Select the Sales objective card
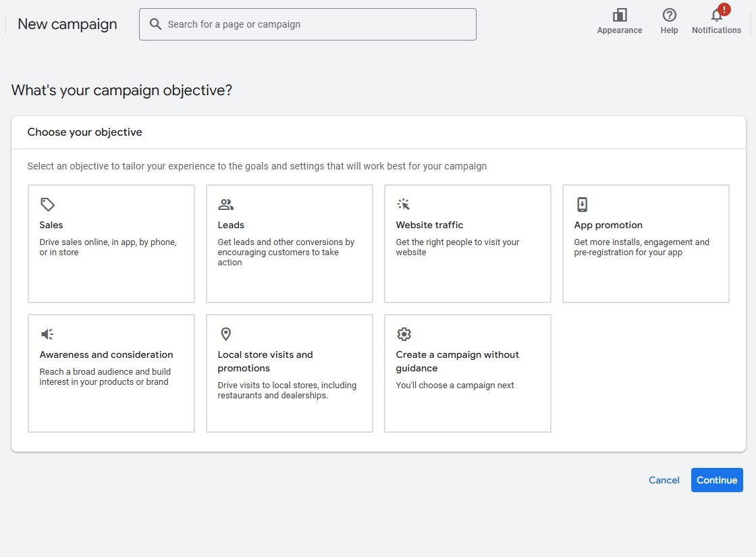756x557 pixels. pos(111,244)
